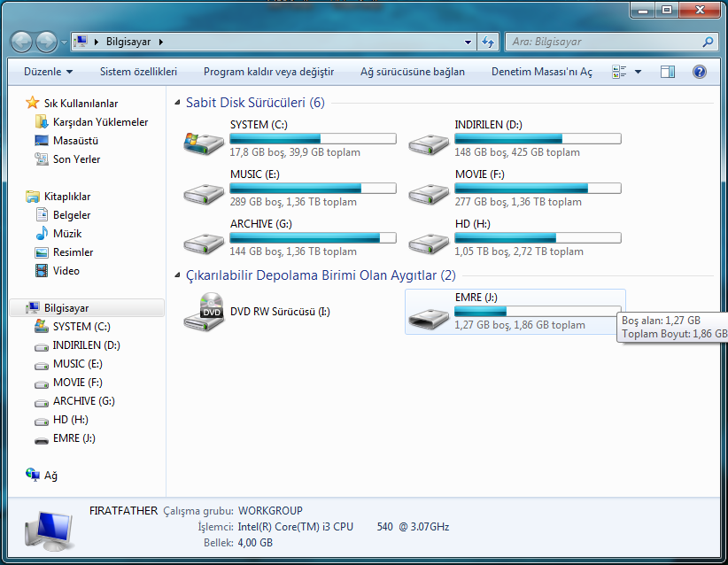This screenshot has width=728, height=565.
Task: Click Ağ sürücüsüne bağlan button
Action: (x=412, y=72)
